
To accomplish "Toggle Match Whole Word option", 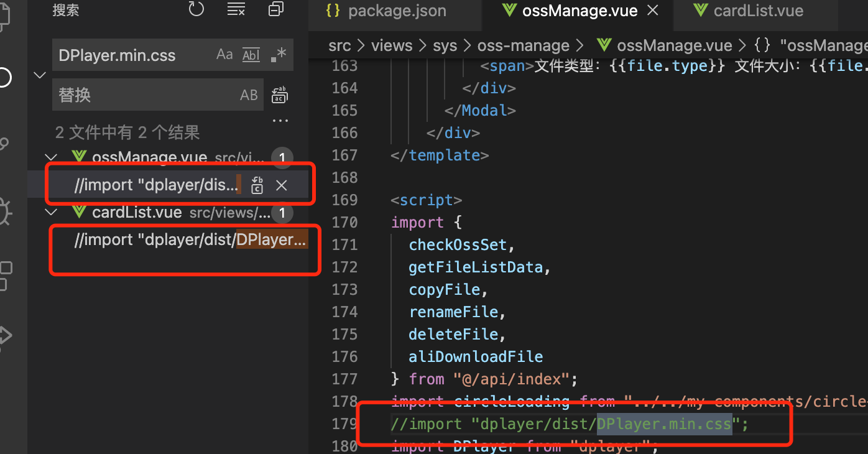I will tap(251, 55).
